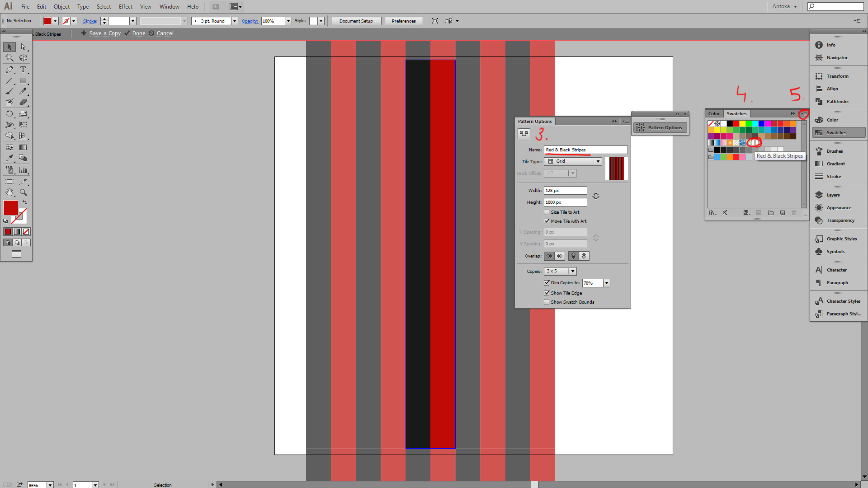Open the Effect menu

pos(126,7)
